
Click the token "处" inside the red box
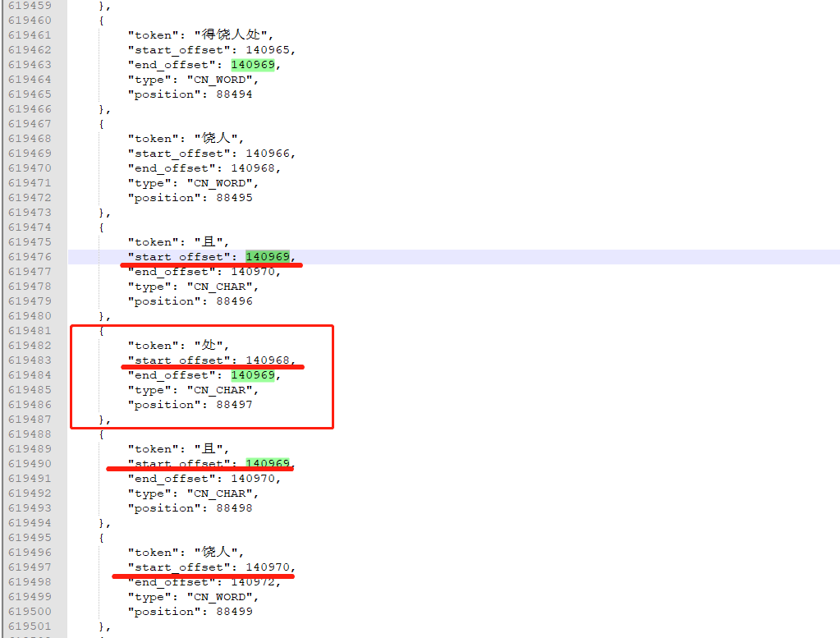212,346
